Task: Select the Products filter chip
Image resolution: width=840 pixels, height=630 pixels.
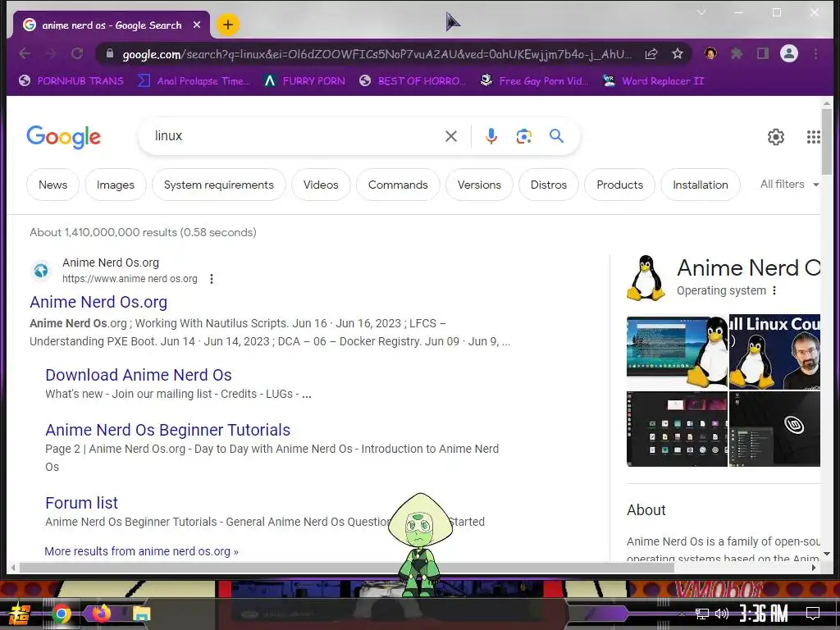Action: coord(620,185)
